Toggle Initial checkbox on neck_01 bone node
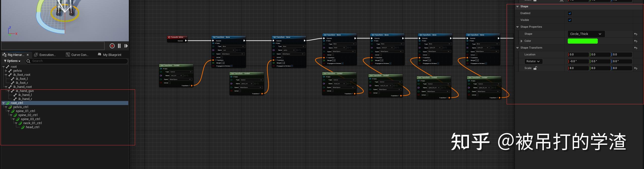This screenshot has width=644, height=169. tap(380, 55)
